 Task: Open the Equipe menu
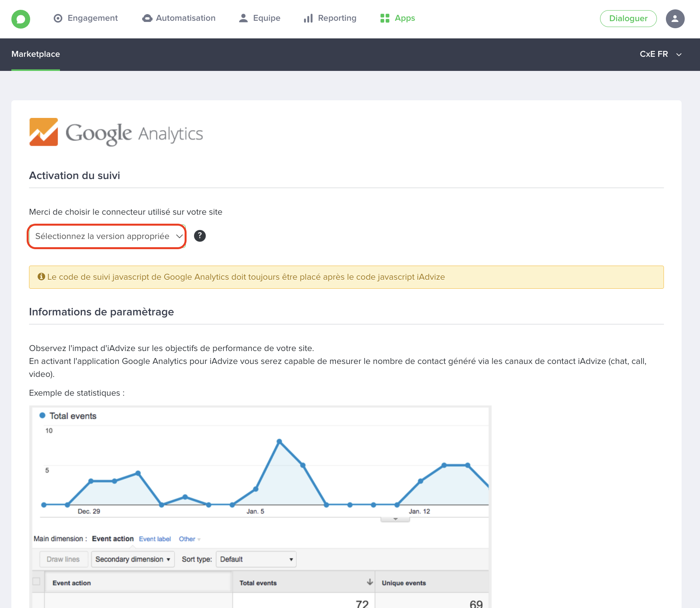259,18
